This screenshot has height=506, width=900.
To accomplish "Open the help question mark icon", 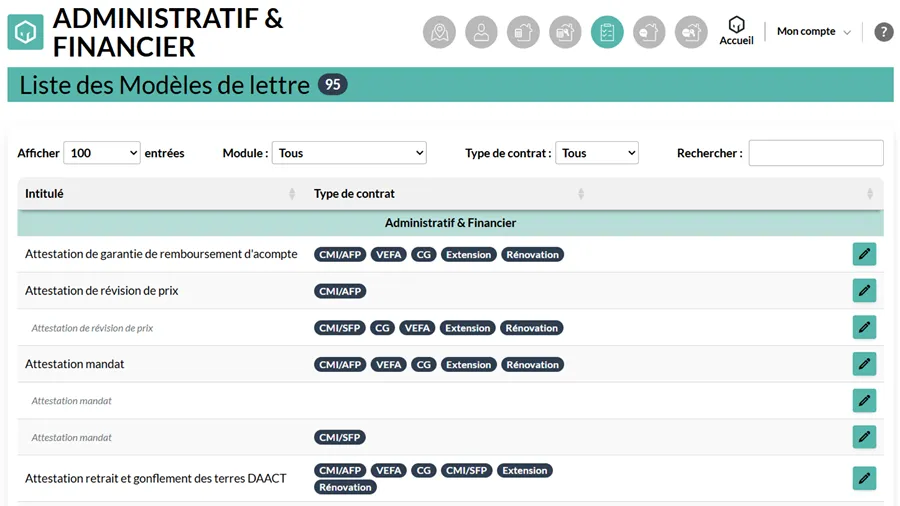I will click(883, 32).
